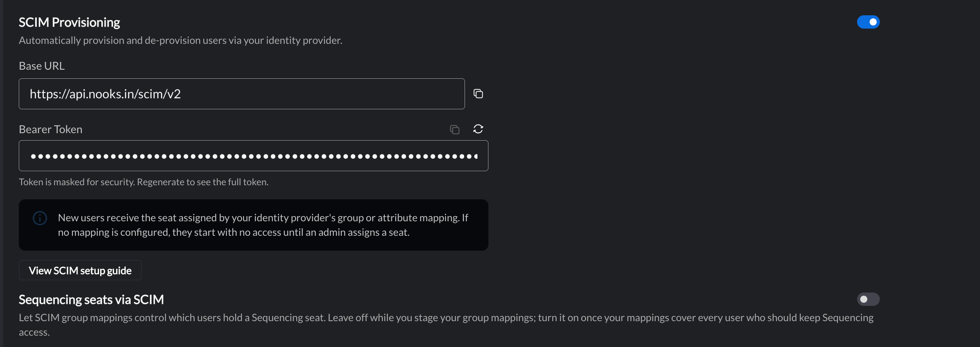Click 'Token is masked for security' hint text

click(144, 182)
